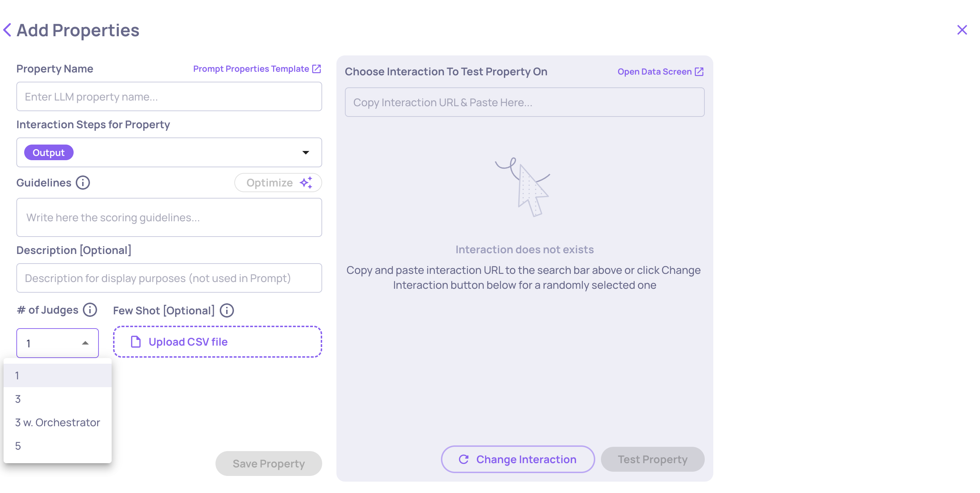Viewport: 980px width, 493px height.
Task: Select 5 judges from the open list
Action: click(x=18, y=445)
